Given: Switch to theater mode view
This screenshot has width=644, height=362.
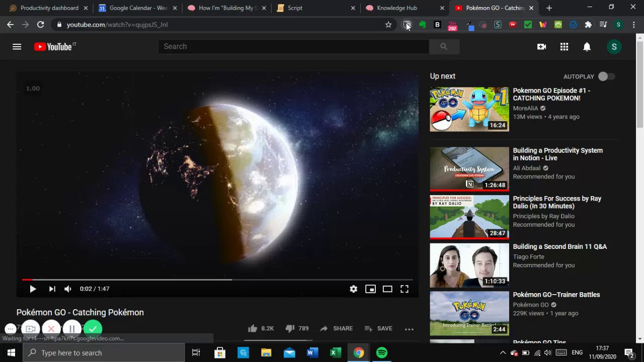Looking at the screenshot, I should tap(387, 289).
